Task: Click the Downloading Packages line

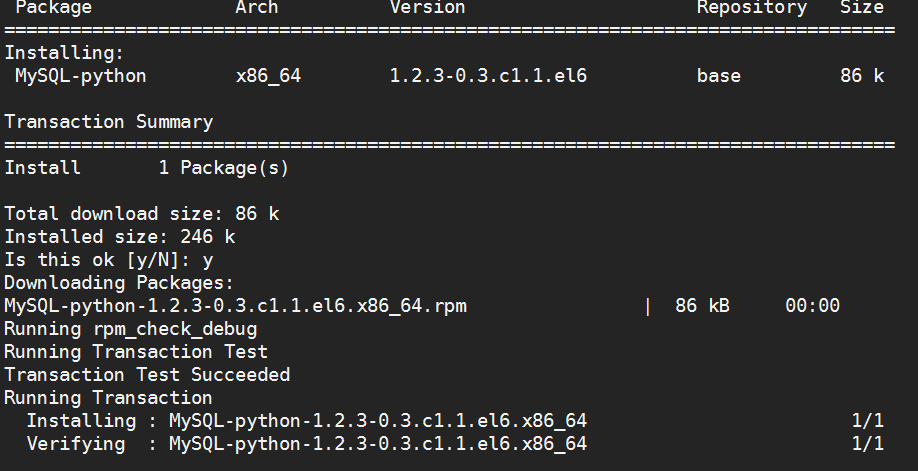Action: pyautogui.click(x=119, y=283)
